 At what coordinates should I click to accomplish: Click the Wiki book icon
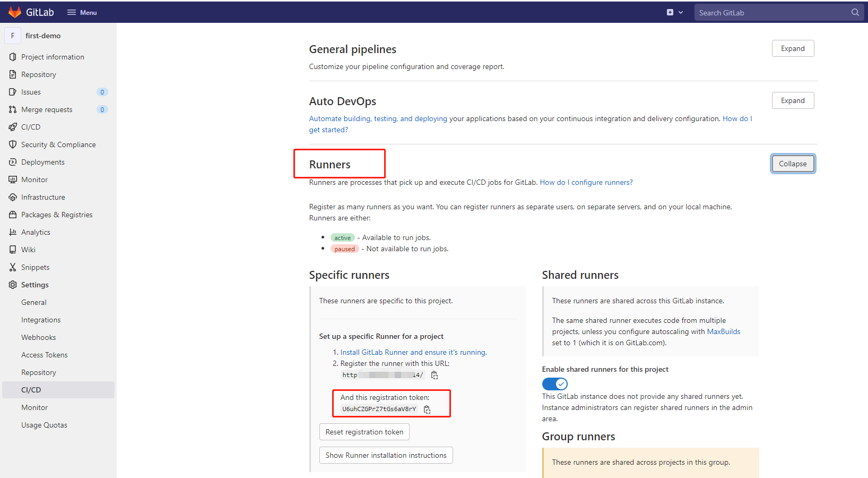tap(13, 250)
